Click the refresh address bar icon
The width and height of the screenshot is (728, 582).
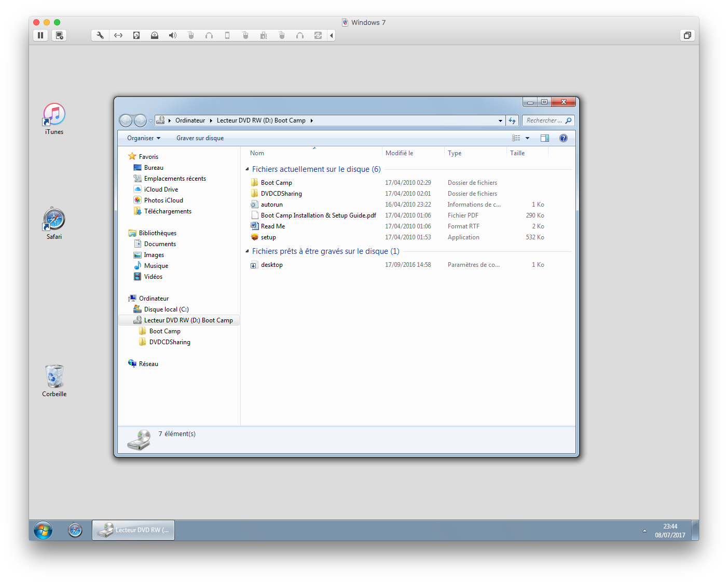(x=512, y=120)
